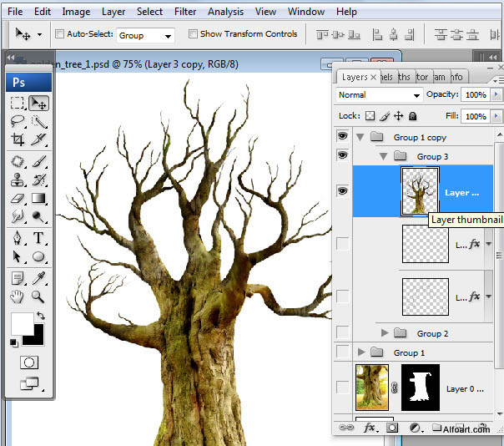
Task: Switch to the Layers tab
Action: click(354, 77)
